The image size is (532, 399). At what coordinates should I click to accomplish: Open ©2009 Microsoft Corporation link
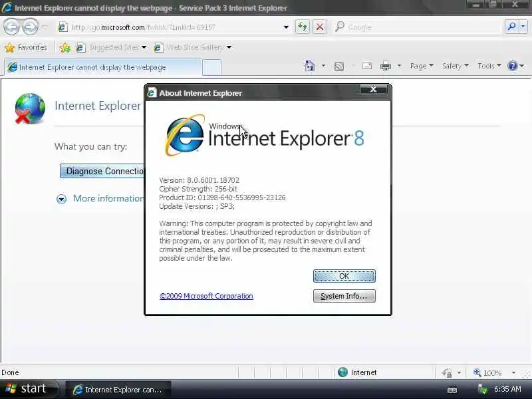[x=206, y=296]
